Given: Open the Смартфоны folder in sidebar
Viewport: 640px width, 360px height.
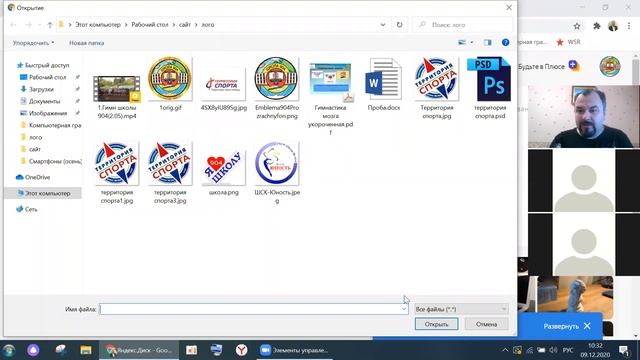Looking at the screenshot, I should point(51,161).
